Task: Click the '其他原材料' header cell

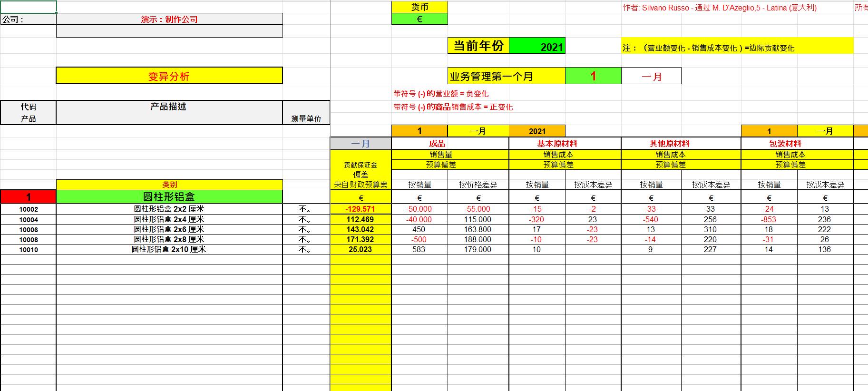Action: pyautogui.click(x=681, y=143)
